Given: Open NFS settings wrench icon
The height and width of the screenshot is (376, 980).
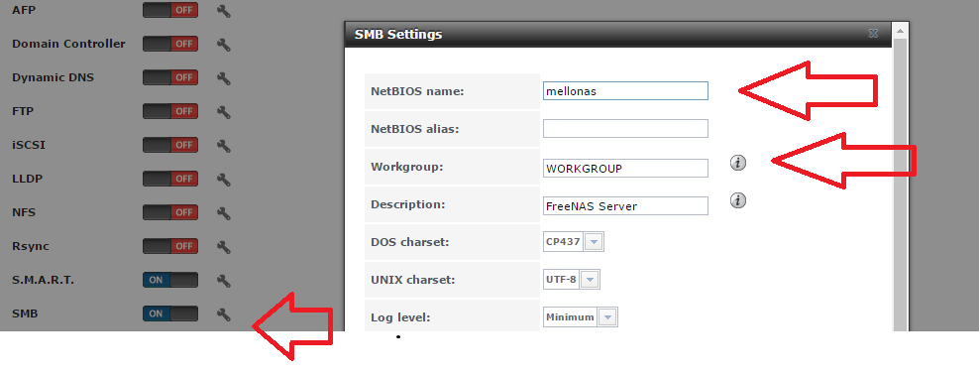Looking at the screenshot, I should point(224,213).
